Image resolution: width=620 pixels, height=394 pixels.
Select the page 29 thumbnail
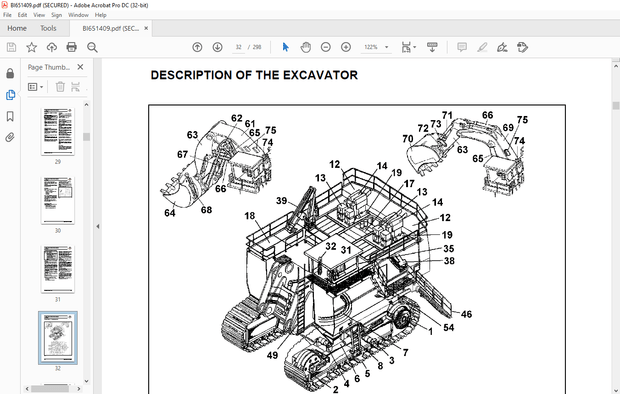point(58,131)
